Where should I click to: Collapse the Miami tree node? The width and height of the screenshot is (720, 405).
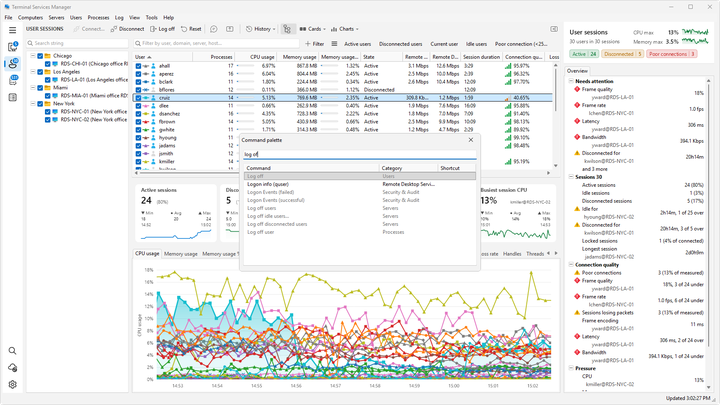[33, 87]
